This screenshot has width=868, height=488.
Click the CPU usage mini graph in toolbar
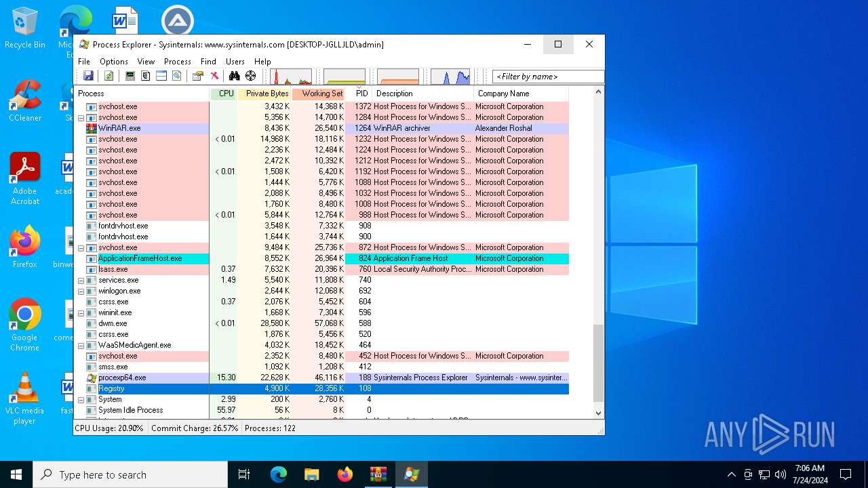[x=291, y=77]
